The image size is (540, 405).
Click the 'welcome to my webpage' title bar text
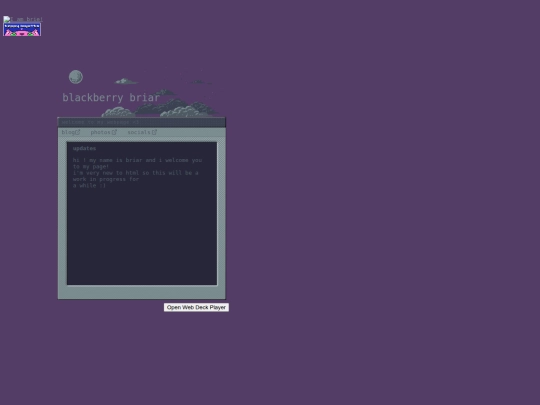coord(100,122)
